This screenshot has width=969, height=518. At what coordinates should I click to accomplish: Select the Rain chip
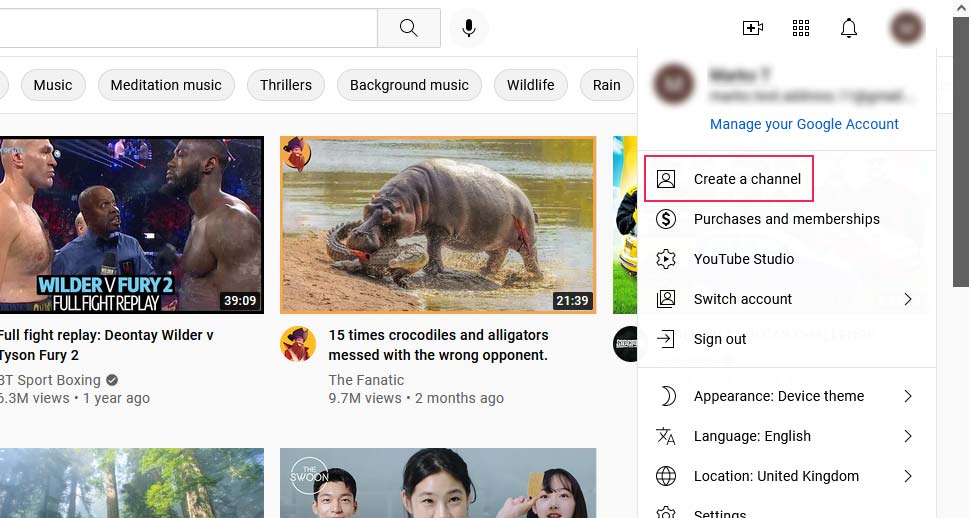point(606,85)
